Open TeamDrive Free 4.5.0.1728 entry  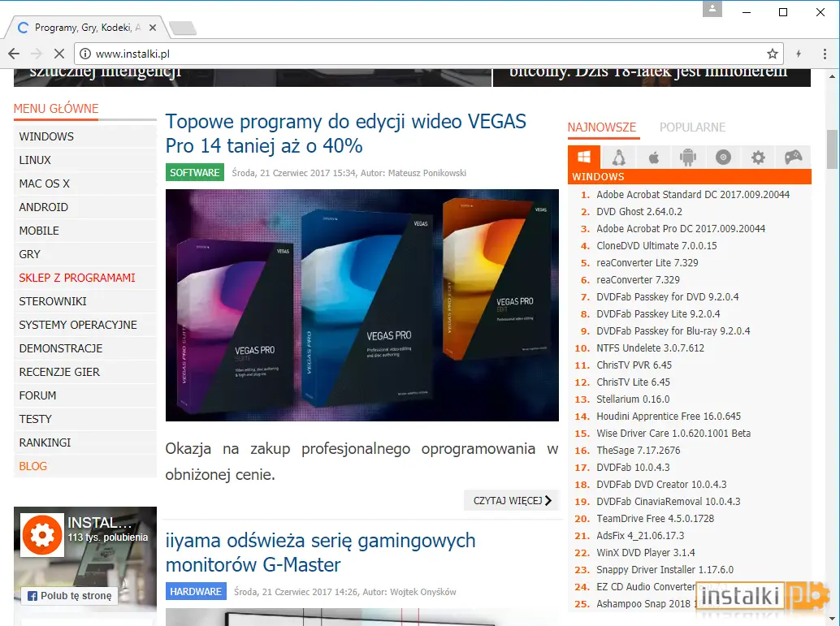[x=655, y=518]
